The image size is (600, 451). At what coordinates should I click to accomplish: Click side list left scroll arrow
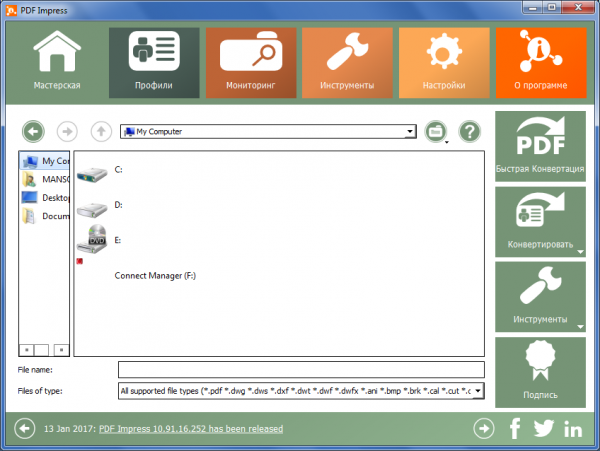click(x=26, y=350)
